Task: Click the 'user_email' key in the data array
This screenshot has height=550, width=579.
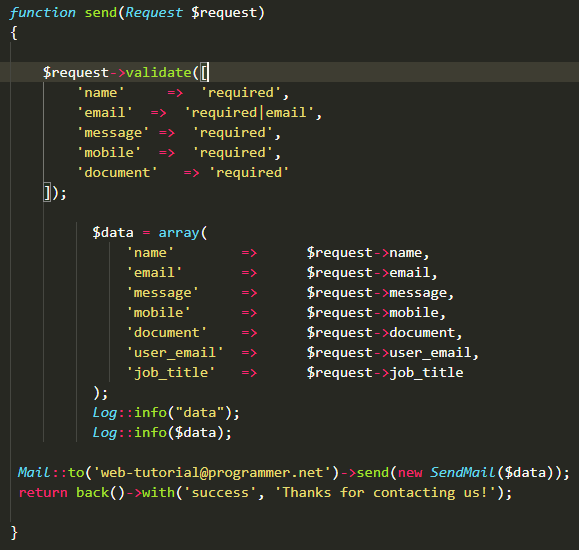Action: point(175,352)
